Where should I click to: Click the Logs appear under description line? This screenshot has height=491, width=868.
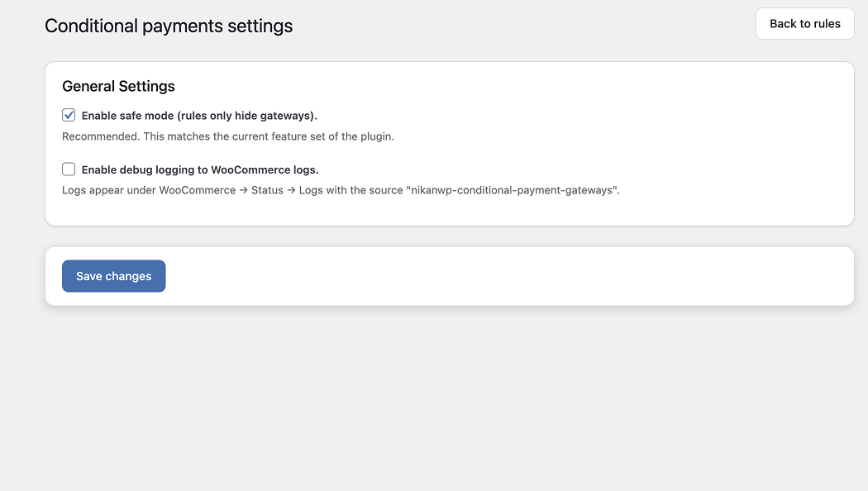[341, 189]
